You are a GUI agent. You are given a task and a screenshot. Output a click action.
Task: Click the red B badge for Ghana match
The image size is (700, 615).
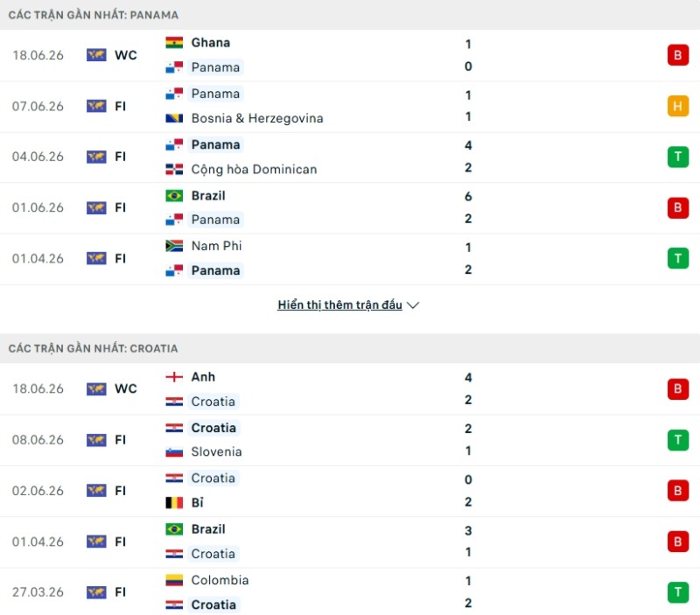pos(677,55)
